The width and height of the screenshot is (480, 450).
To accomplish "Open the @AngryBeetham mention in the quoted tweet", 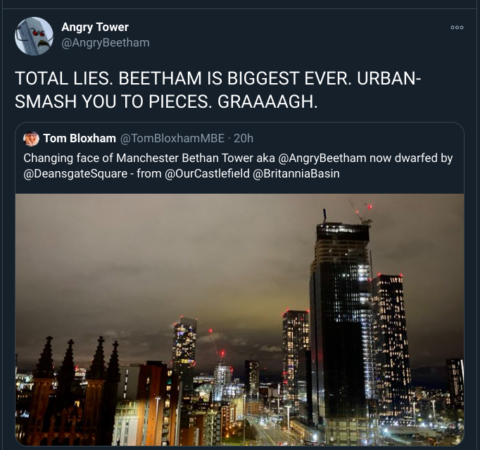I will [322, 158].
